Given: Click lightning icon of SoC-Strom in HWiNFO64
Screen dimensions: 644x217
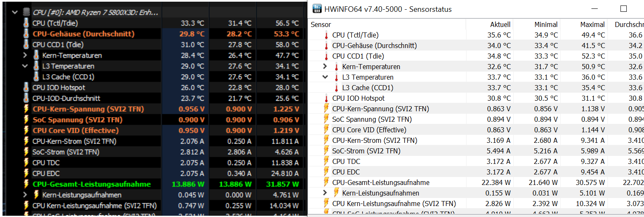Looking at the screenshot, I should coord(326,151).
